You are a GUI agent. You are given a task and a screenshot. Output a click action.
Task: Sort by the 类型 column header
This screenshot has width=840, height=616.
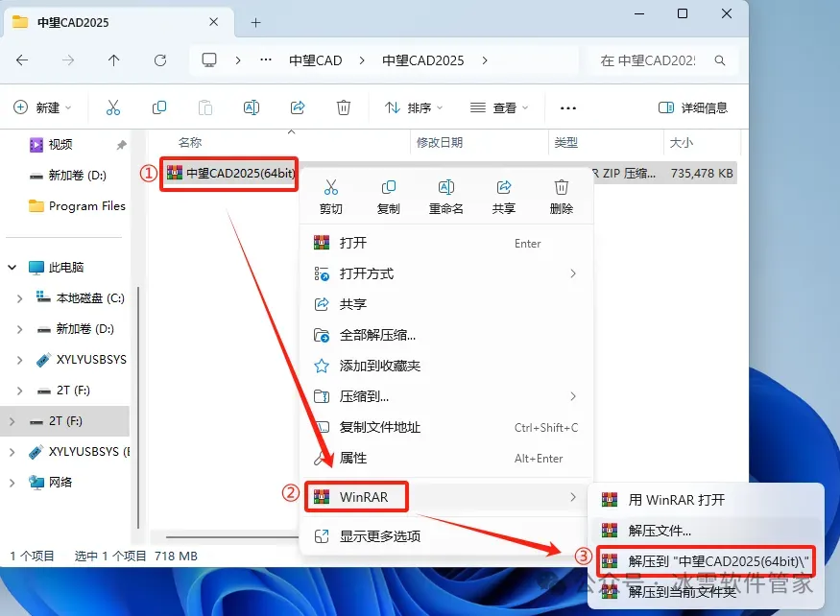coord(565,142)
